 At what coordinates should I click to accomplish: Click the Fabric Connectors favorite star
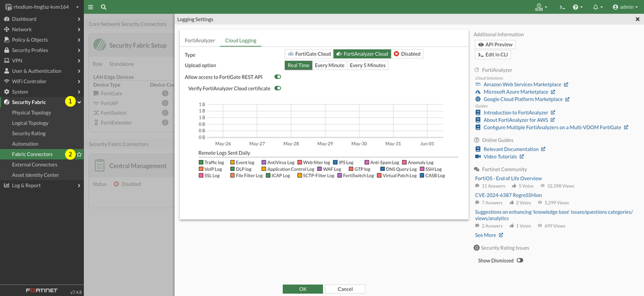coord(79,155)
